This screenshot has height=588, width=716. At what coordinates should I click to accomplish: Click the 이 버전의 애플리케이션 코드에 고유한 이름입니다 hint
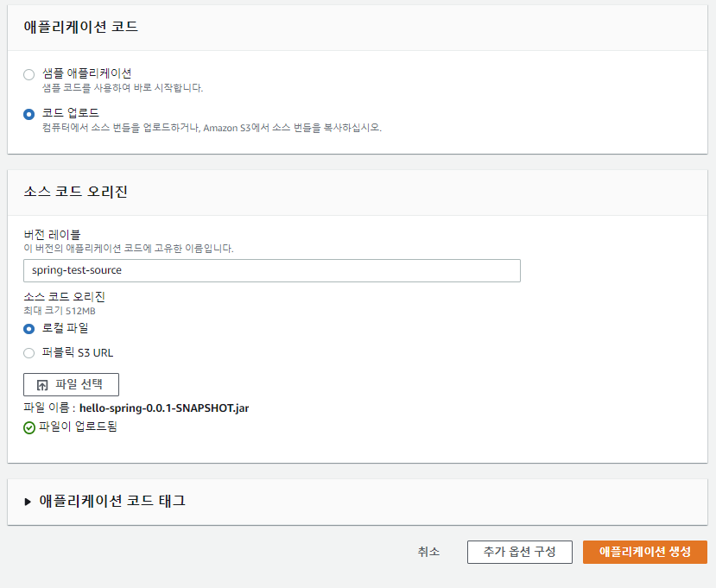tap(129, 249)
